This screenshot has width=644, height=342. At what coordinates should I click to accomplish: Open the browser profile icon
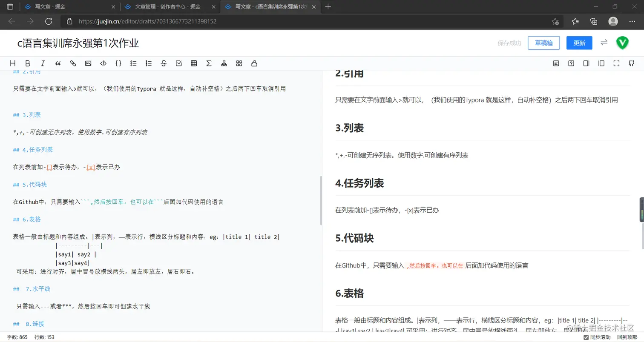(x=613, y=21)
